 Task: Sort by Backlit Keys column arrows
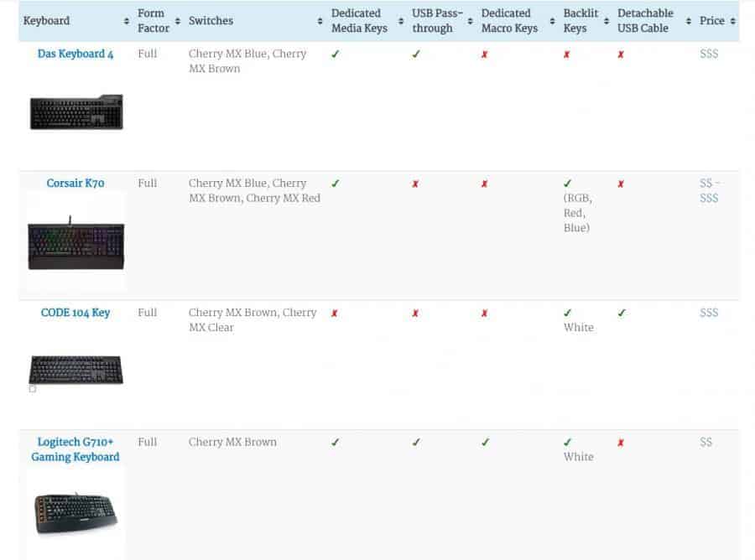pos(607,21)
